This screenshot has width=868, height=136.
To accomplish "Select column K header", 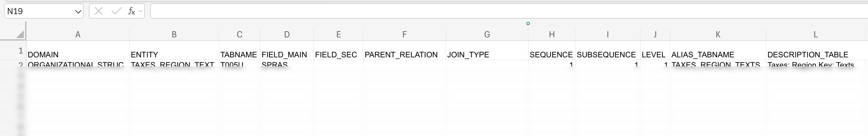I will coord(718,34).
